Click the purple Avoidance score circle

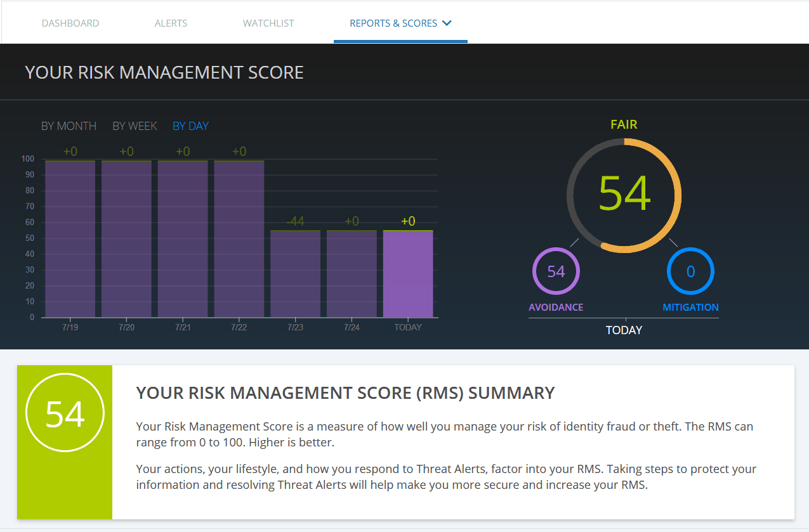[556, 271]
